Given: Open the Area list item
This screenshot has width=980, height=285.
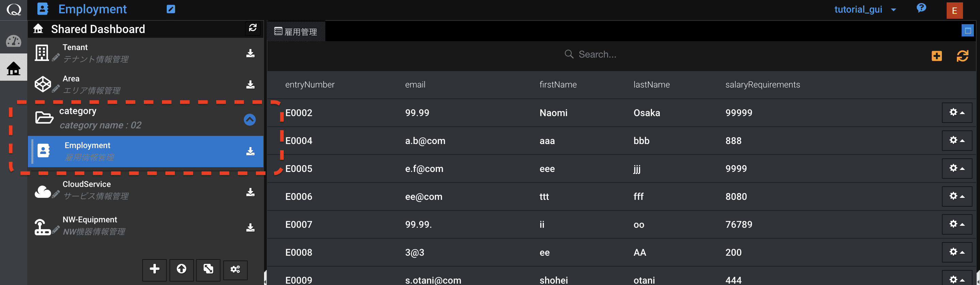Looking at the screenshot, I should (x=146, y=84).
